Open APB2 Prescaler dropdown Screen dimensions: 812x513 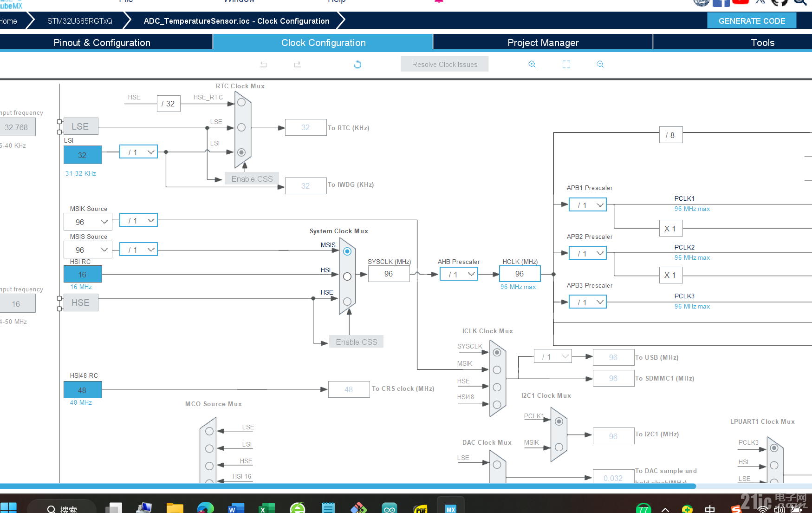click(588, 253)
